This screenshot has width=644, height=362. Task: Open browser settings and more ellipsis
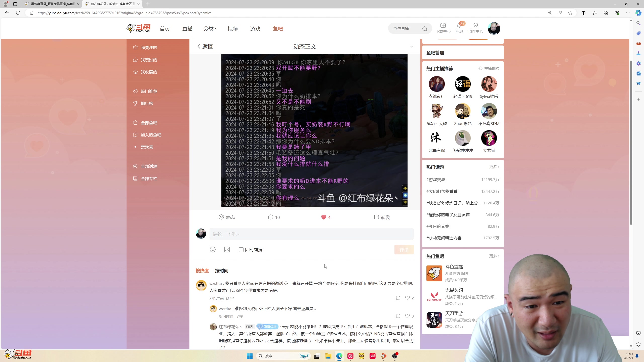click(628, 13)
